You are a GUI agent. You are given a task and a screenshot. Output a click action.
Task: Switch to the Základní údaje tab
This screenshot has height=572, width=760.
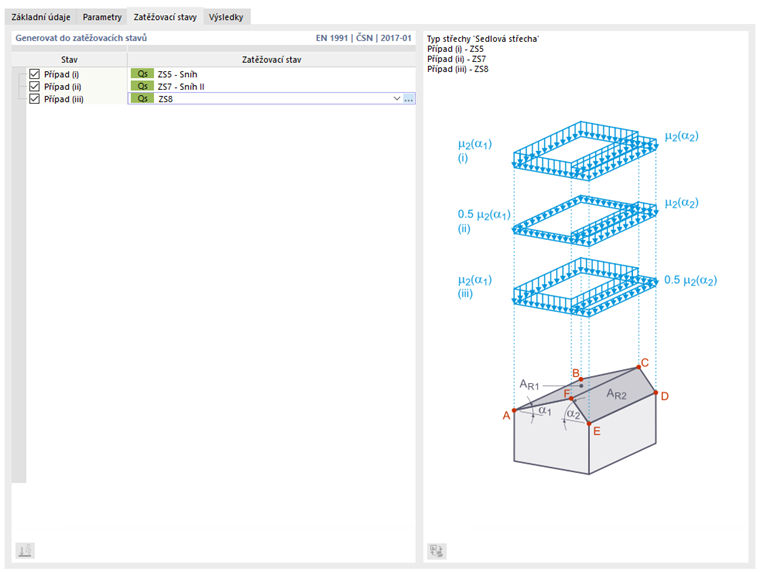41,17
